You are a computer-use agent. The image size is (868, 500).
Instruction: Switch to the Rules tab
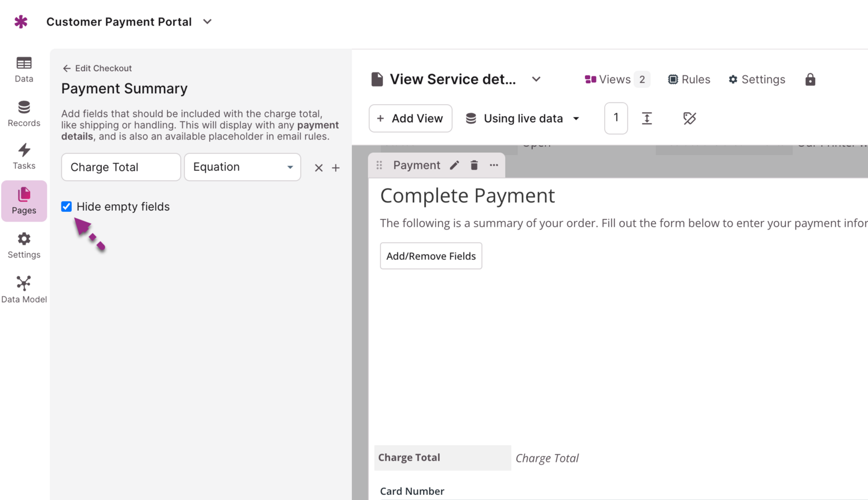tap(689, 79)
